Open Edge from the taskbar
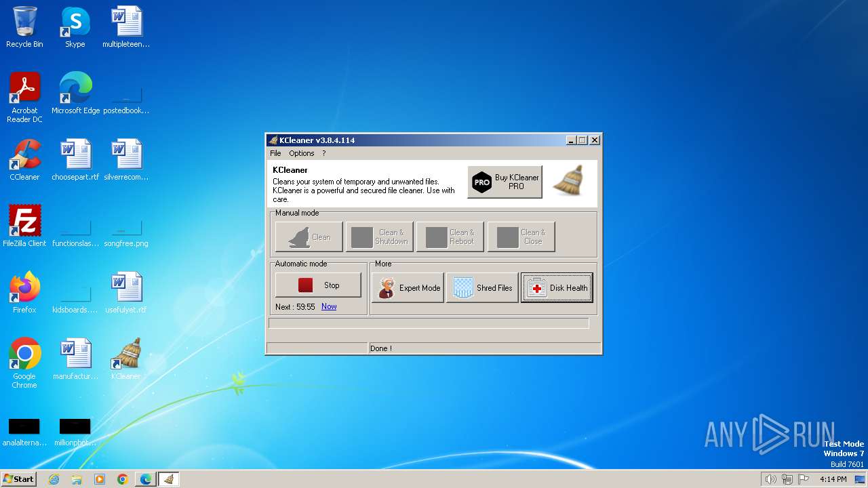This screenshot has height=488, width=868. pos(146,479)
